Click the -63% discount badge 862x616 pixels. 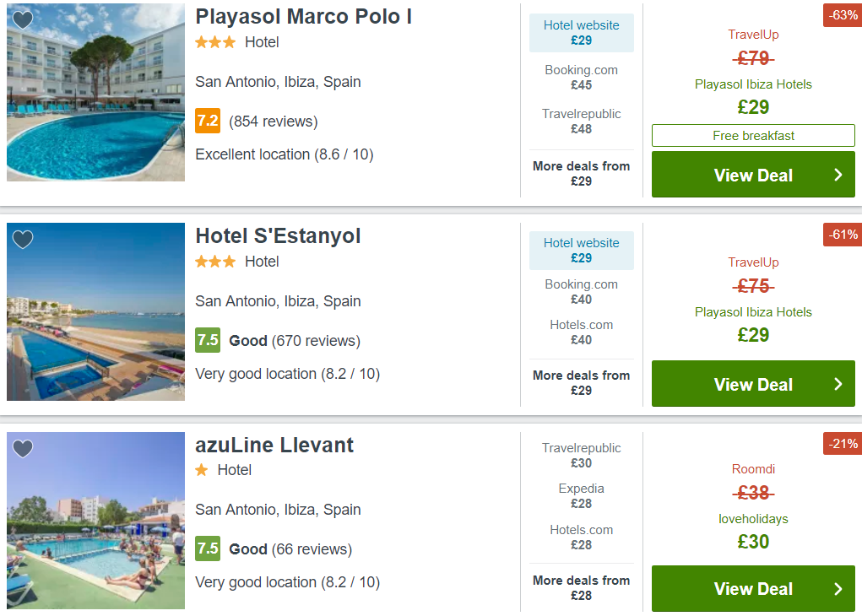[x=843, y=15]
